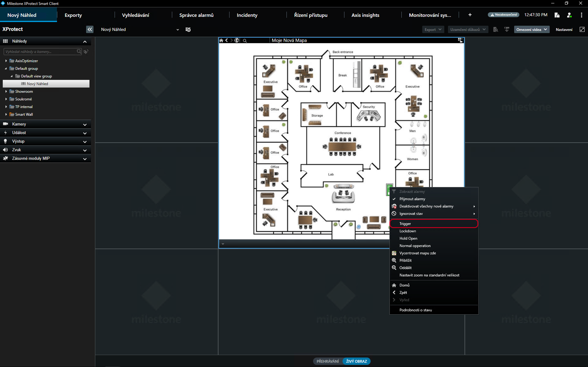The width and height of the screenshot is (588, 367).
Task: Switch to PŘEHRÁVÁNÍ mode
Action: 328,361
